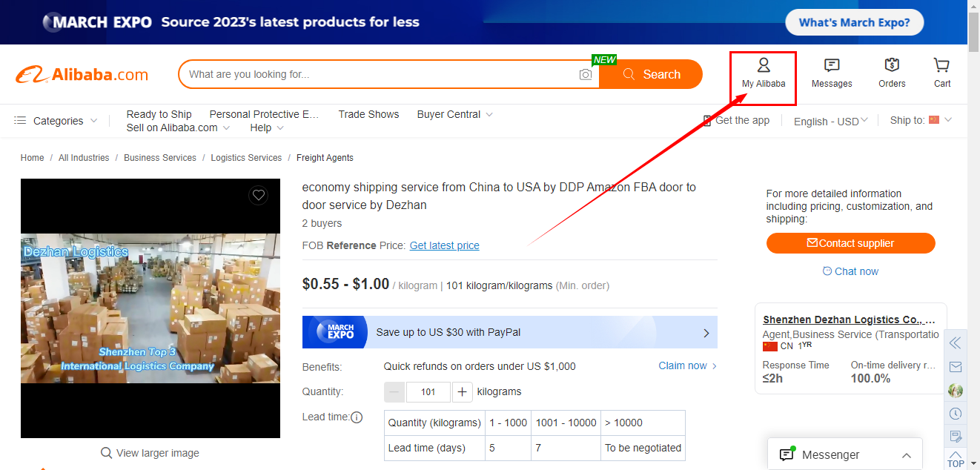Expand the Messenger panel chevron
The width and height of the screenshot is (980, 470).
[906, 455]
